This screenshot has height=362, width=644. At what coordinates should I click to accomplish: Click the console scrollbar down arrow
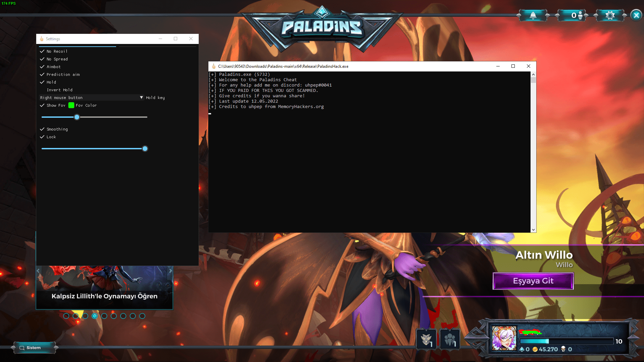[533, 230]
